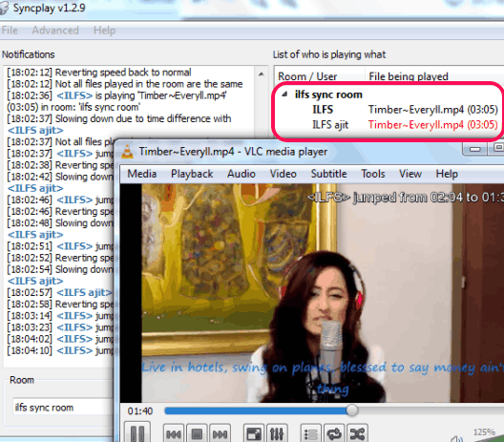Image resolution: width=504 pixels, height=442 pixels.
Task: Toggle VLC fullscreen mode button
Action: pos(254,434)
